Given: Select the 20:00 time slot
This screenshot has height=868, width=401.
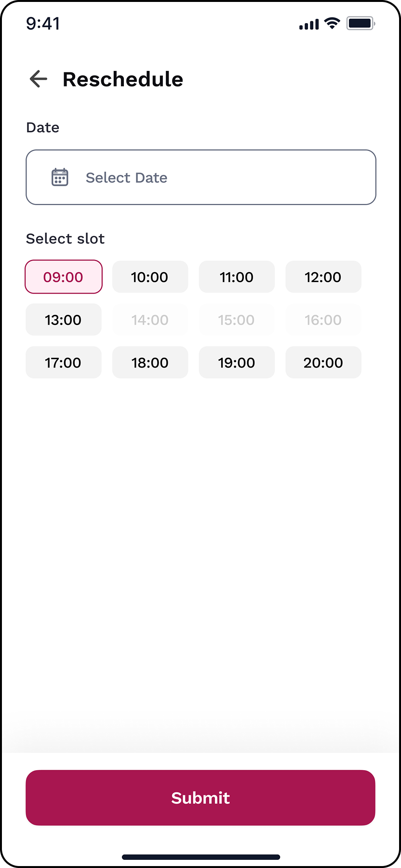Looking at the screenshot, I should (x=323, y=363).
